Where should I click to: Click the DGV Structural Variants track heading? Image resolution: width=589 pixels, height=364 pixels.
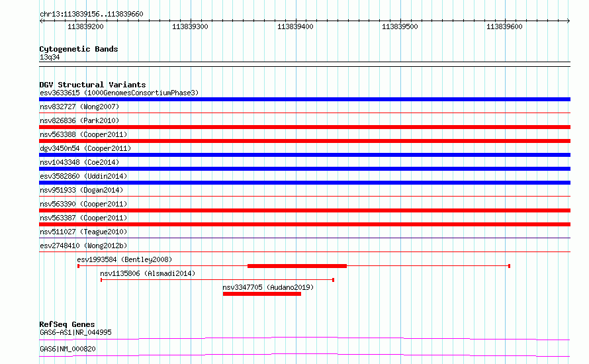point(93,85)
